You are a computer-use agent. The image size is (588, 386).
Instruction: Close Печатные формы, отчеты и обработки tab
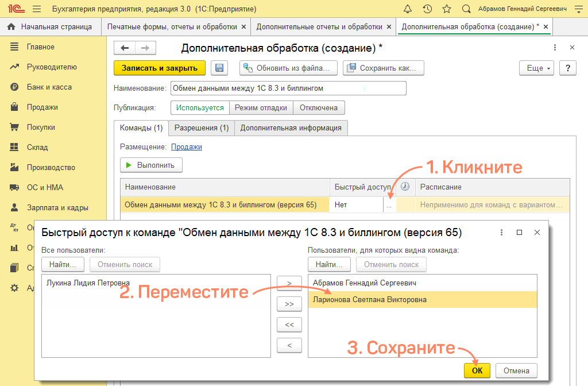click(x=243, y=26)
